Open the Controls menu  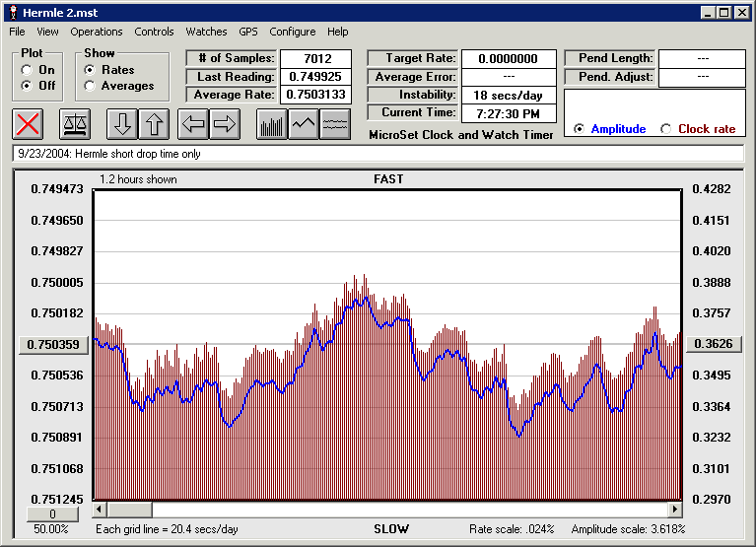coord(154,32)
